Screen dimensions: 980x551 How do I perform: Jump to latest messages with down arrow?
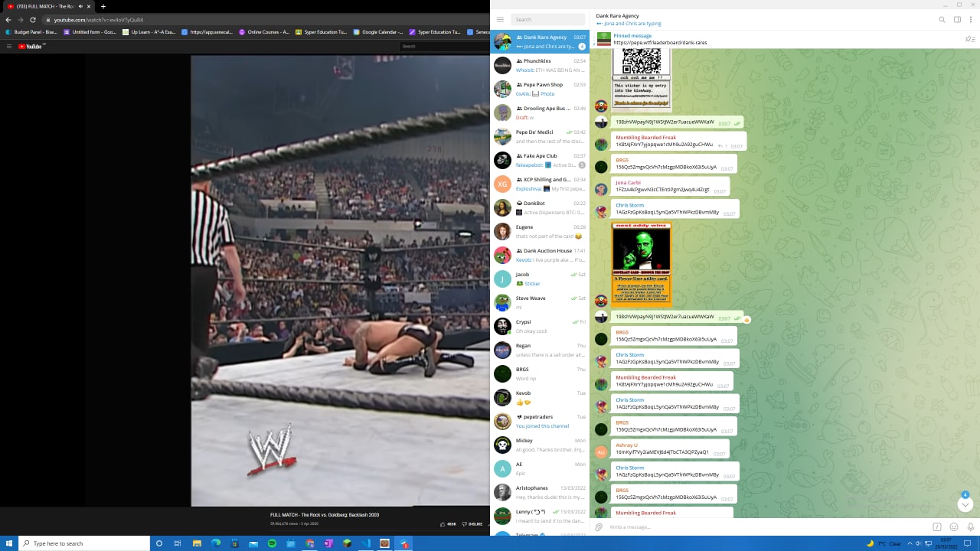[965, 504]
